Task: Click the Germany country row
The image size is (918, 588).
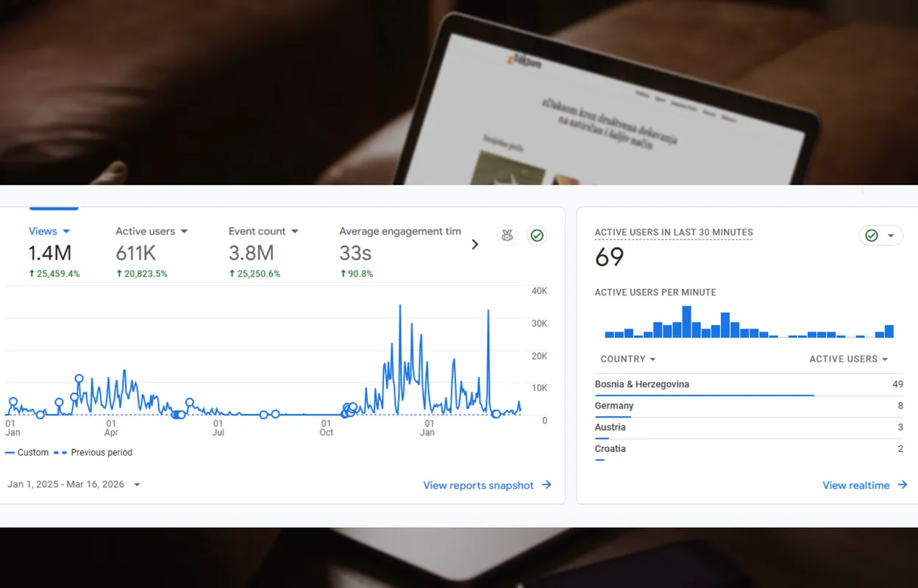Action: pos(749,406)
